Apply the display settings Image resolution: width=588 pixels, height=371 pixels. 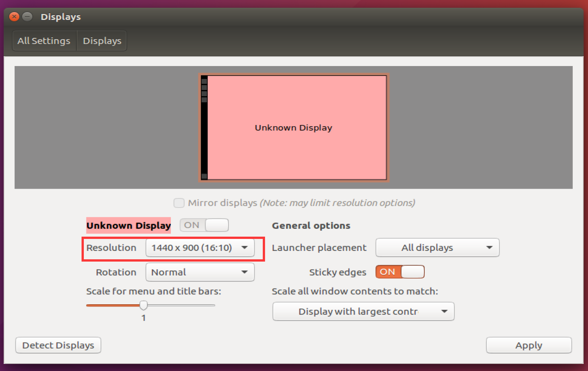click(529, 345)
